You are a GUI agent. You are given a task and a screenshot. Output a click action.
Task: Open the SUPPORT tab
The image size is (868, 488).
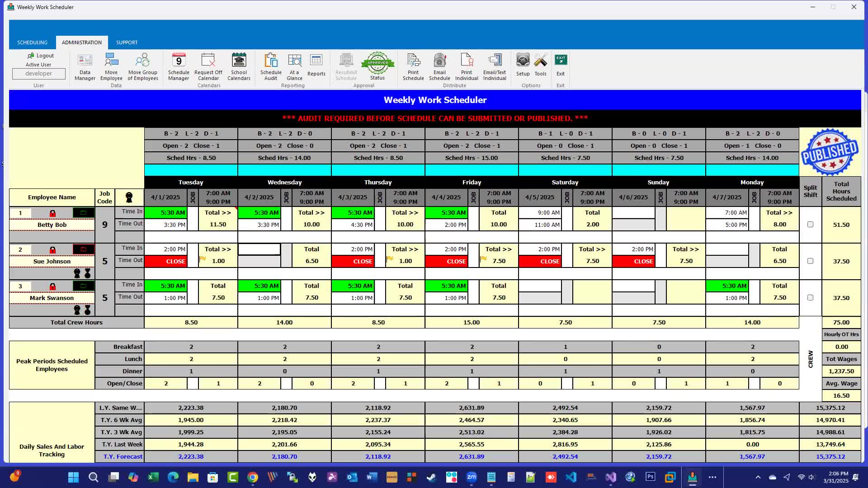pos(127,42)
